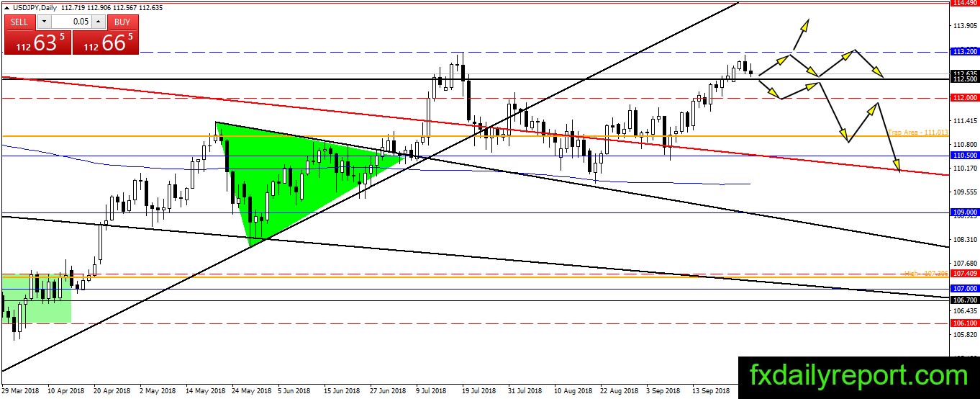The height and width of the screenshot is (399, 980).
Task: Click the 22 Aug 2018 date label
Action: pos(618,391)
